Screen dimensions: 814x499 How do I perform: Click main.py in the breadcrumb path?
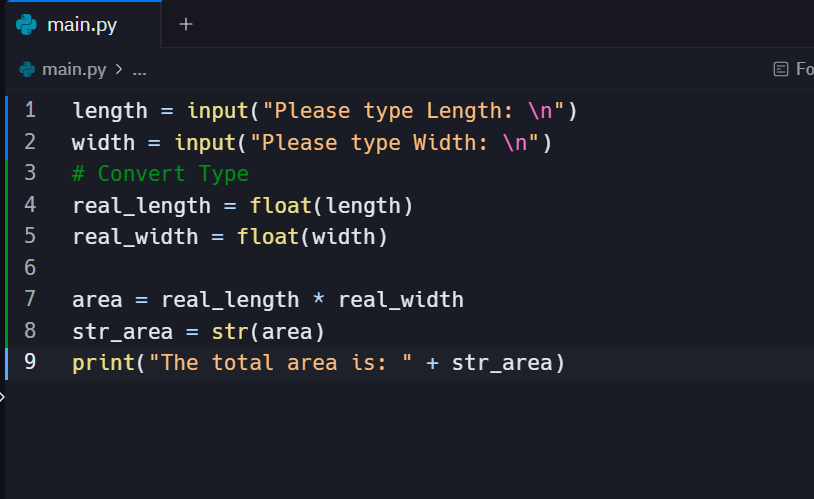pos(74,69)
